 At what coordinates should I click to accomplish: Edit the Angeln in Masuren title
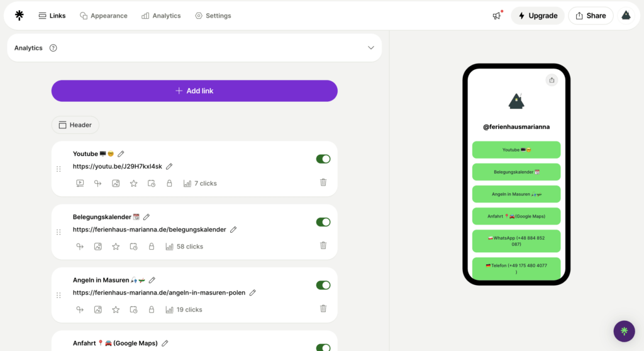tap(152, 281)
